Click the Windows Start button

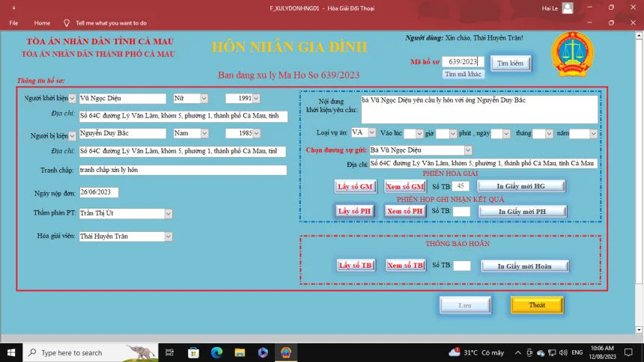11,352
